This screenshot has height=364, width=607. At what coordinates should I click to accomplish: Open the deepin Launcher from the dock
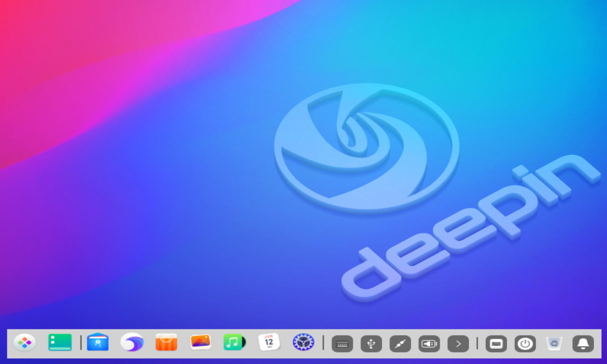[x=25, y=343]
